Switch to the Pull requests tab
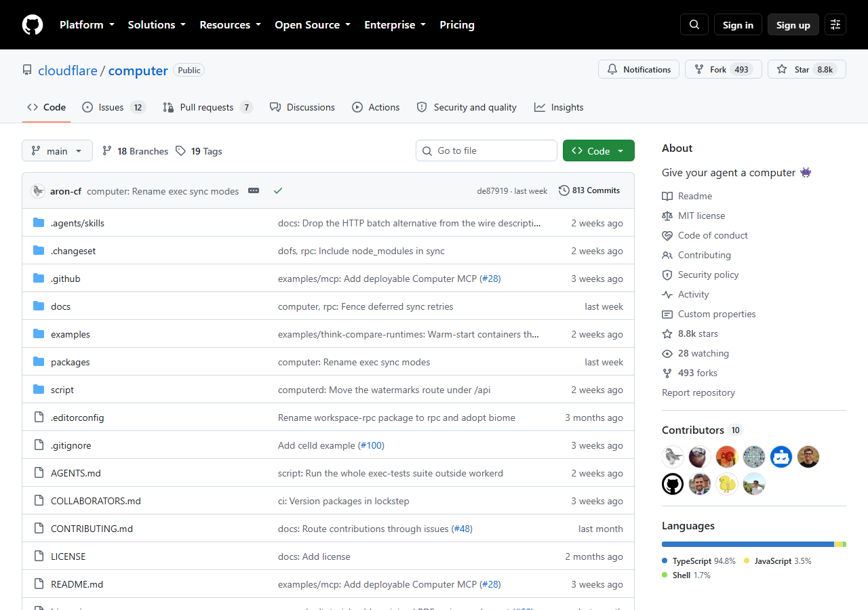 click(x=208, y=107)
